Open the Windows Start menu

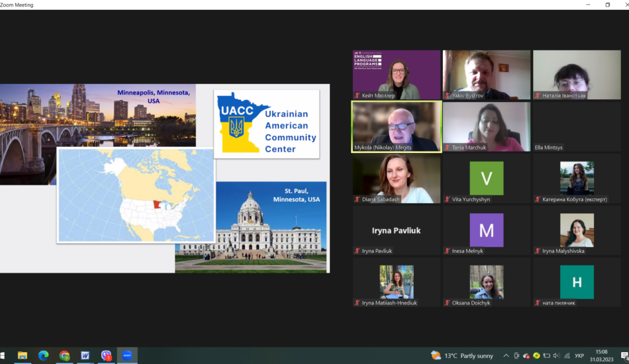tap(3, 355)
